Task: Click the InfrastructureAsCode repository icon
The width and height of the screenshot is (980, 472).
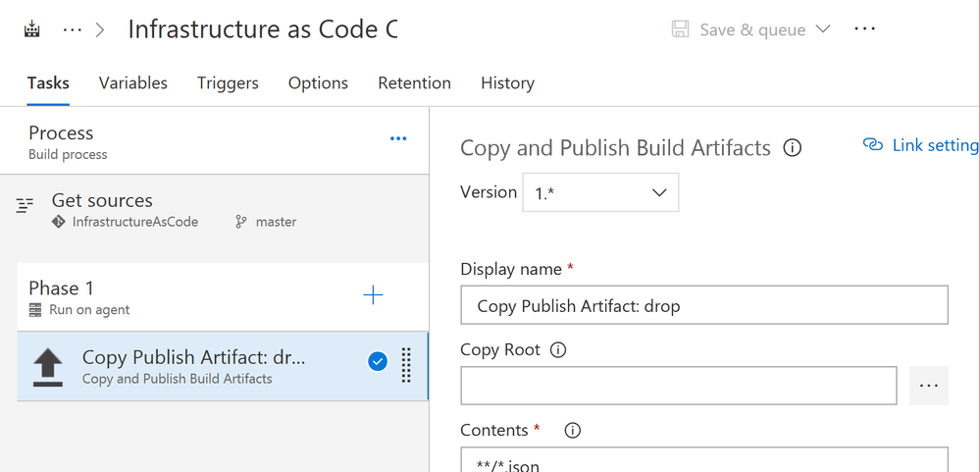Action: [58, 222]
